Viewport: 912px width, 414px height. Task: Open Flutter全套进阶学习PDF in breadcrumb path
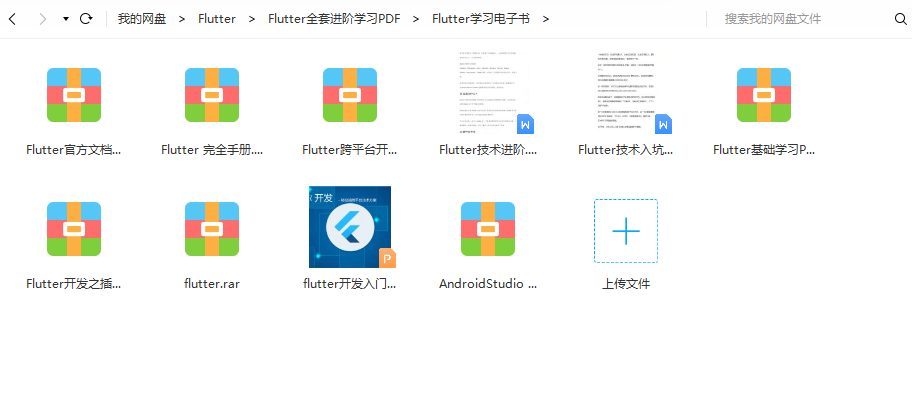point(334,19)
